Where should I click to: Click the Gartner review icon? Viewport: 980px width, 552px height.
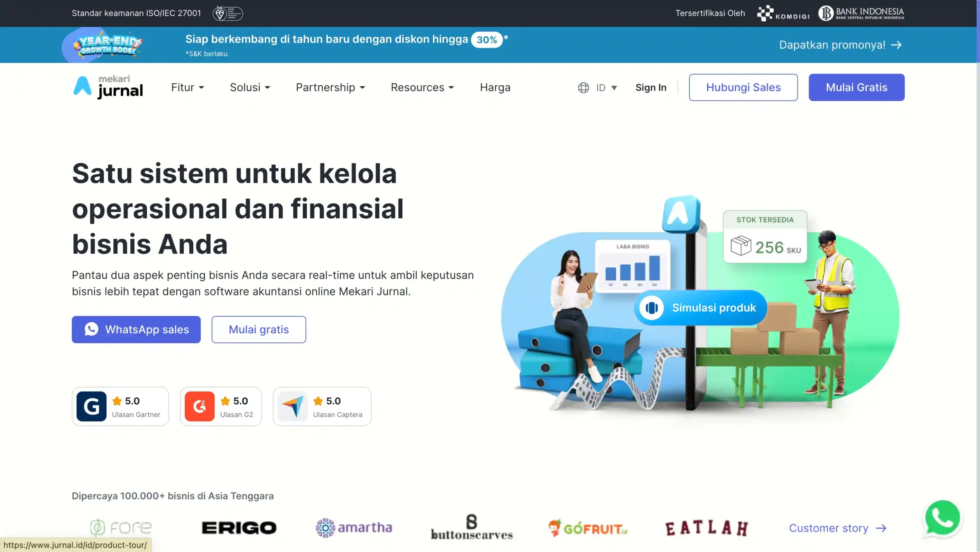tap(91, 406)
